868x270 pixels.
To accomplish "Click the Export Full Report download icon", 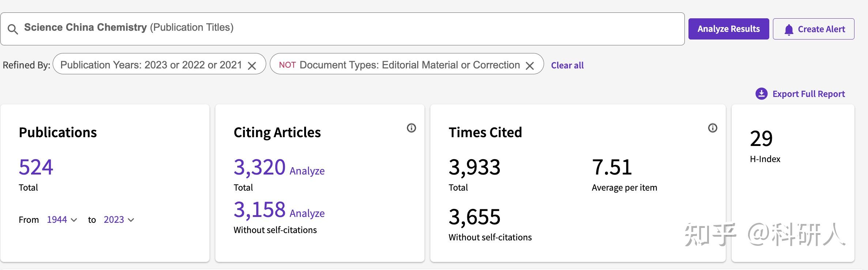I will (761, 94).
